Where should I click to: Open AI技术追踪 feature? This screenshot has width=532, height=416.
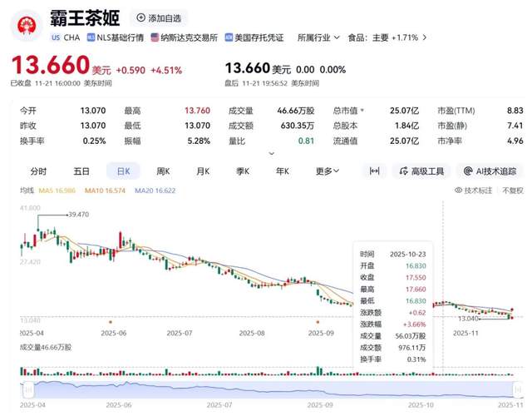pos(490,171)
